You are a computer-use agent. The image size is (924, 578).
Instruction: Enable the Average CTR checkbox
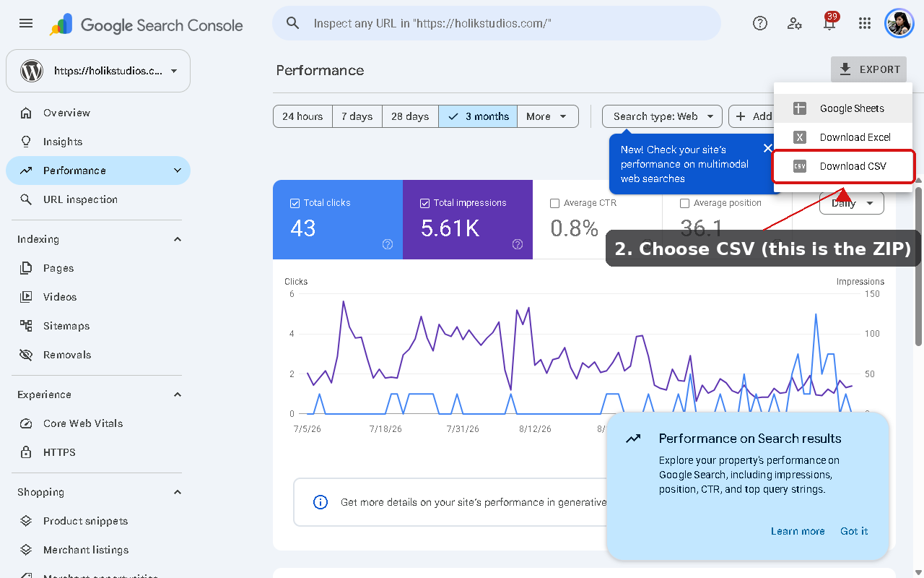tap(554, 203)
